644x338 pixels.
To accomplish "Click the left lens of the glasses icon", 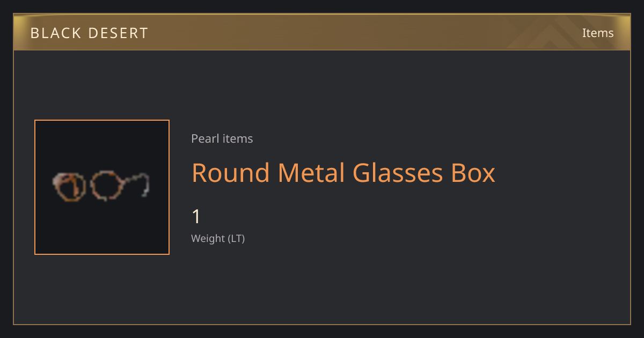I will point(70,186).
